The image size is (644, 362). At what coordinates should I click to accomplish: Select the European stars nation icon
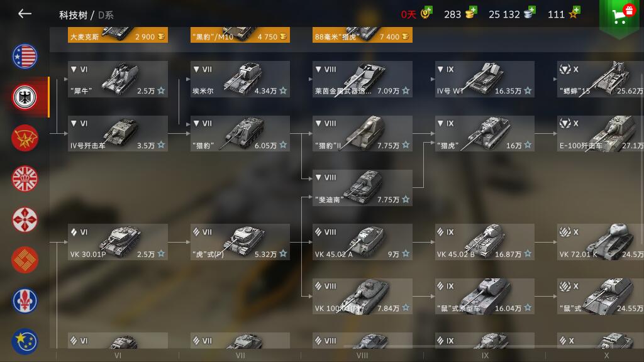pyautogui.click(x=25, y=341)
